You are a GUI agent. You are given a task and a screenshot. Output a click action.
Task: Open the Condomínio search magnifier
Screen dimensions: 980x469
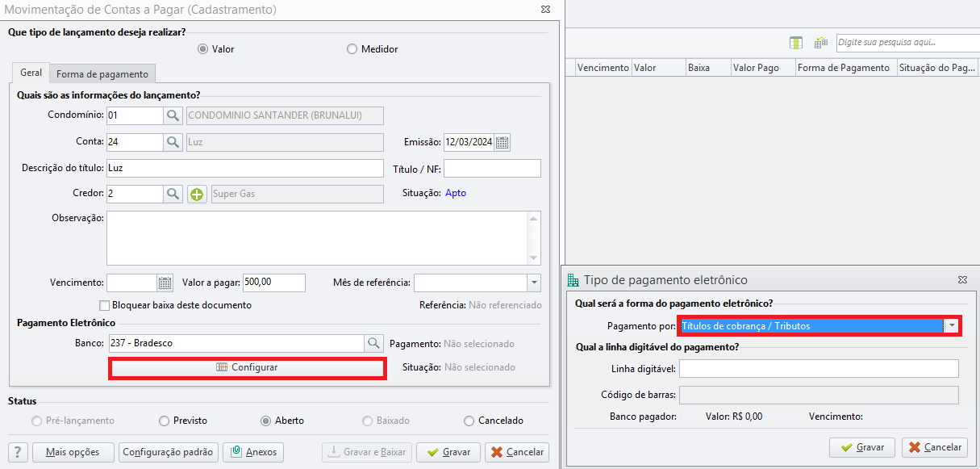pos(174,115)
